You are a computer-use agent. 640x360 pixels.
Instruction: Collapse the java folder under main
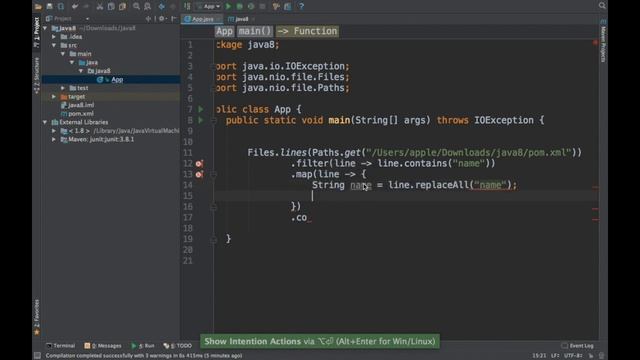tap(72, 62)
